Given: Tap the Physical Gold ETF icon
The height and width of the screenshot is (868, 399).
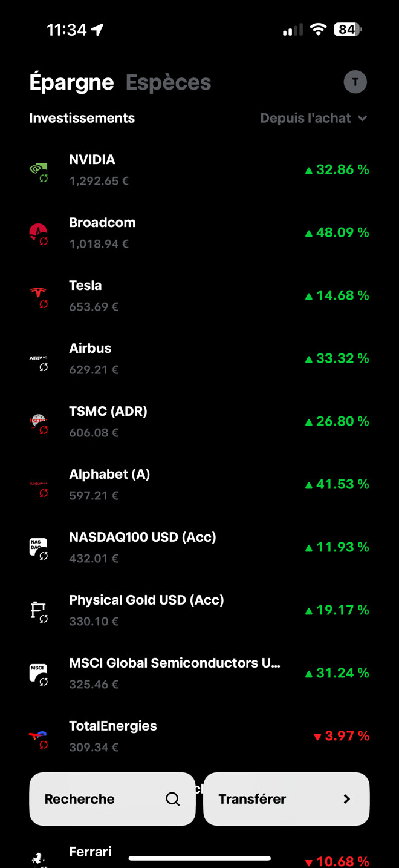Looking at the screenshot, I should click(x=38, y=611).
